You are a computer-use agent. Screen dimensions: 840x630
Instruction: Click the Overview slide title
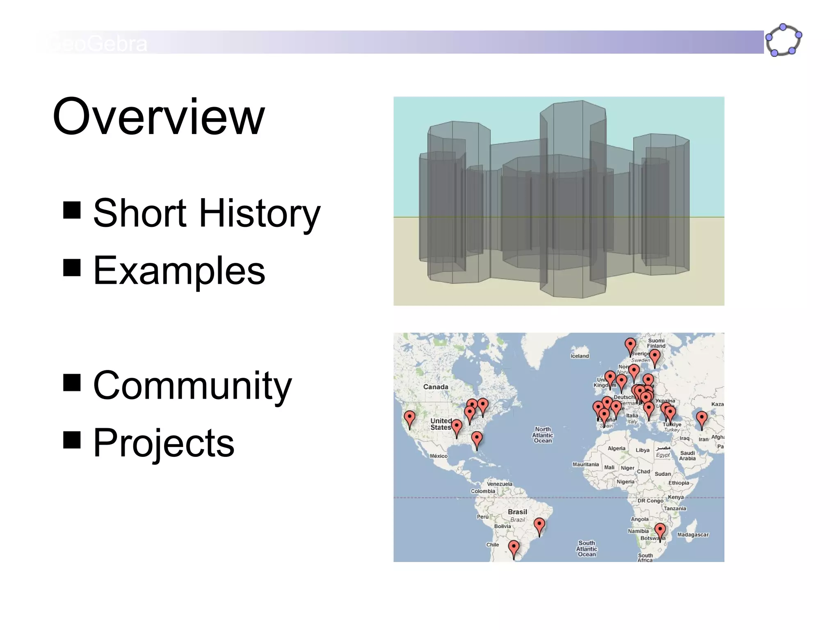pyautogui.click(x=158, y=116)
